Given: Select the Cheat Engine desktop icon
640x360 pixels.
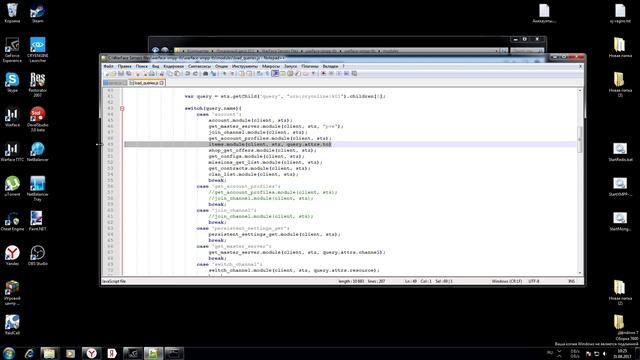Looking at the screenshot, I should tap(12, 221).
